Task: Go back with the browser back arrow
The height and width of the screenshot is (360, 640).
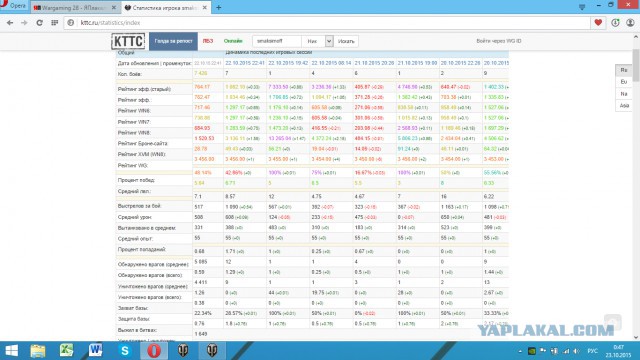Action: click(10, 23)
